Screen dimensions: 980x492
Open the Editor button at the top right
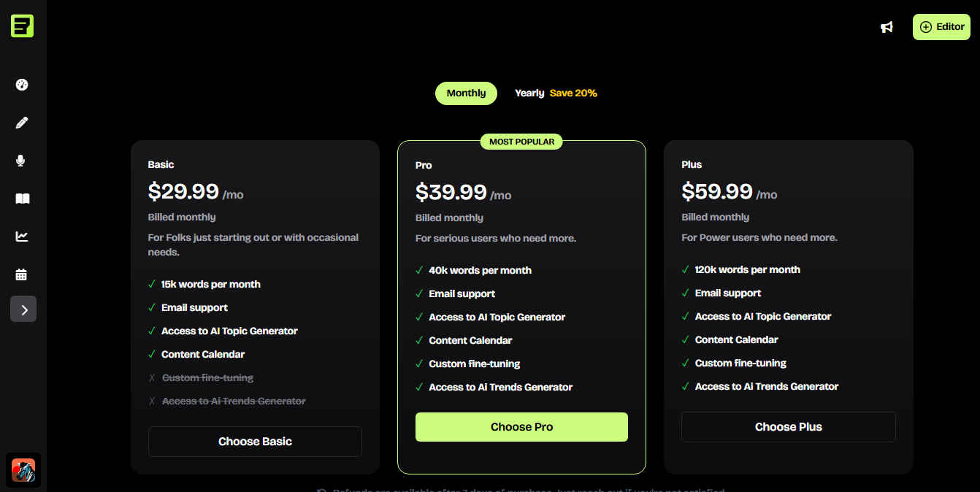[941, 27]
